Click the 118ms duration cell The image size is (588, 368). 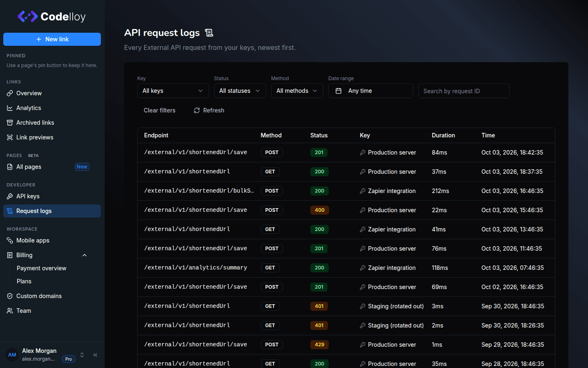coord(440,268)
